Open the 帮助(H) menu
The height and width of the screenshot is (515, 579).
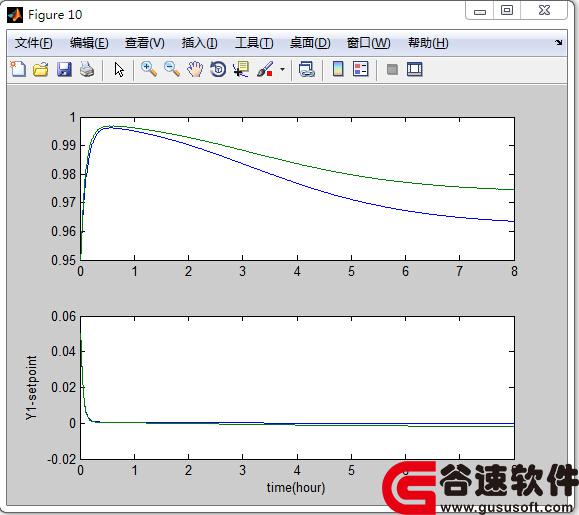tap(428, 43)
